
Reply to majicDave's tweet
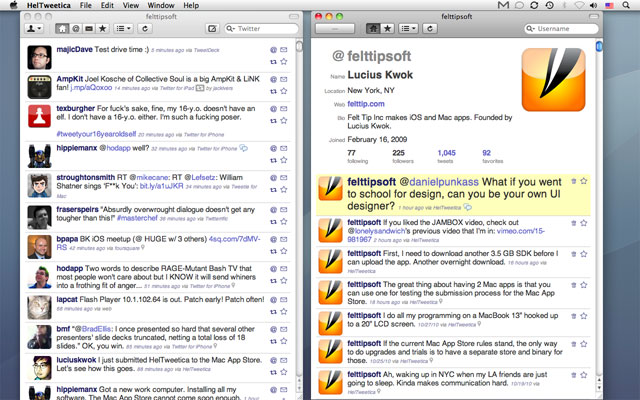(273, 50)
